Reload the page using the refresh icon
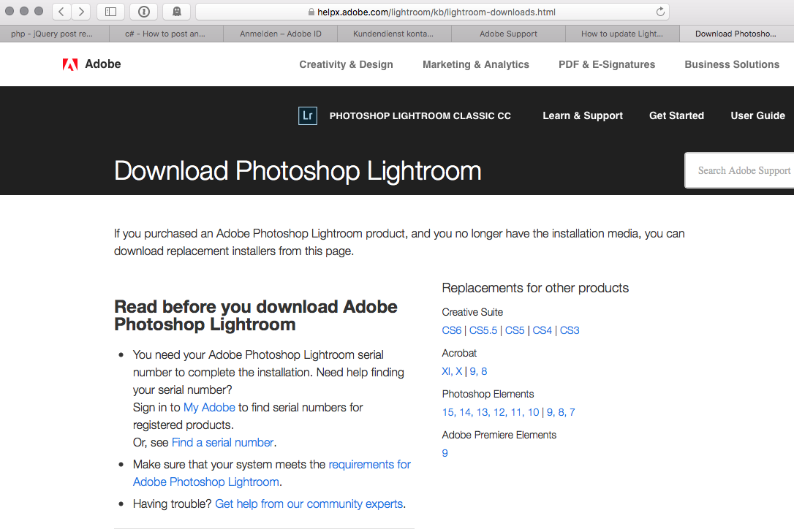The height and width of the screenshot is (532, 794). [660, 12]
